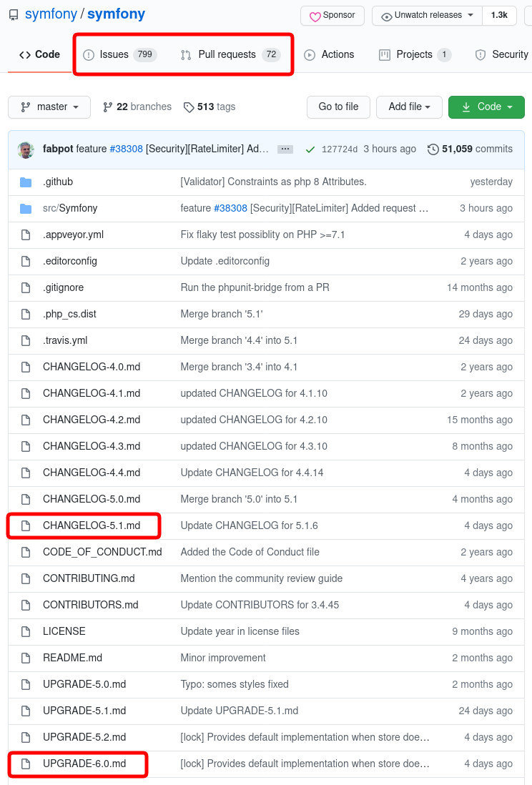Click the src/Symfony folder icon
Screen dimensions: 532x785
(x=26, y=209)
